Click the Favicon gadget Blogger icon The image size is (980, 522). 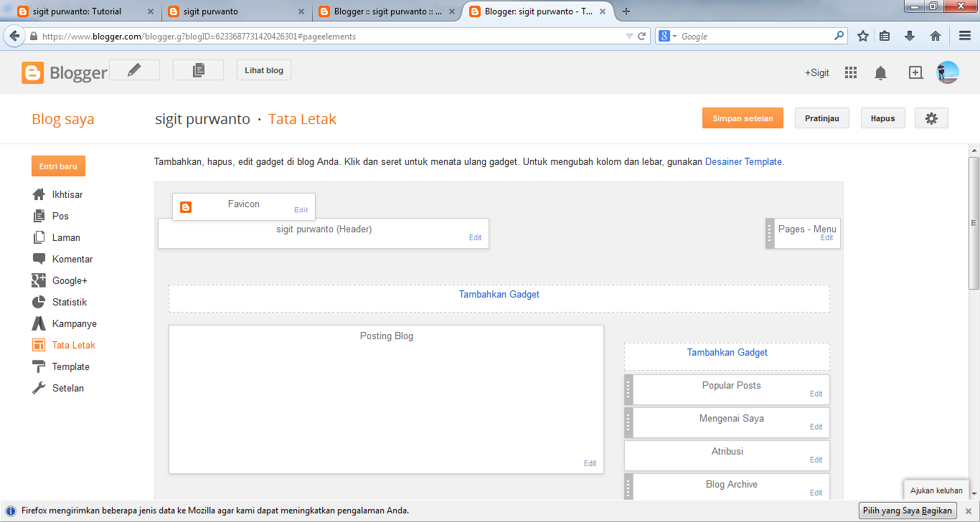pyautogui.click(x=186, y=207)
